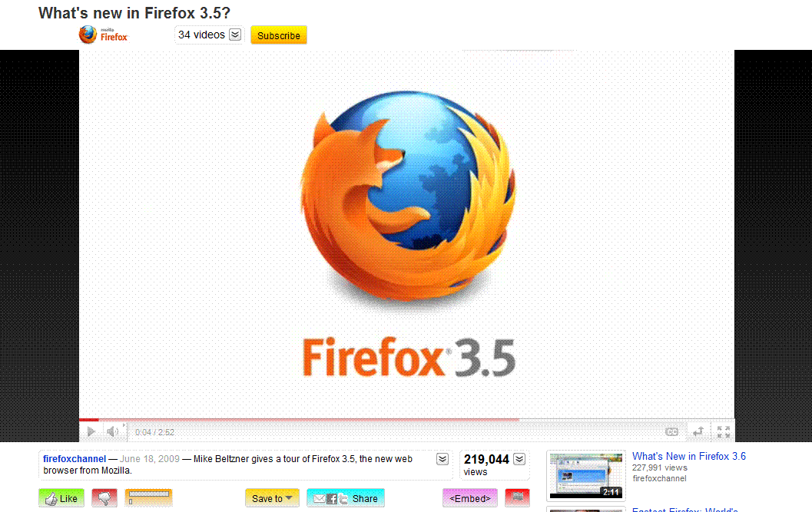Click the 0:04 / 2:52 time readout
The image size is (812, 512).
point(155,432)
